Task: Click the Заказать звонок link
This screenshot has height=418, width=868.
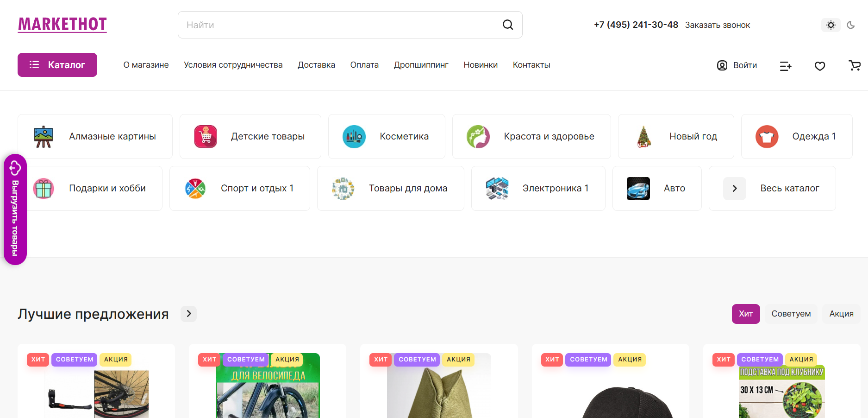Action: (x=717, y=25)
